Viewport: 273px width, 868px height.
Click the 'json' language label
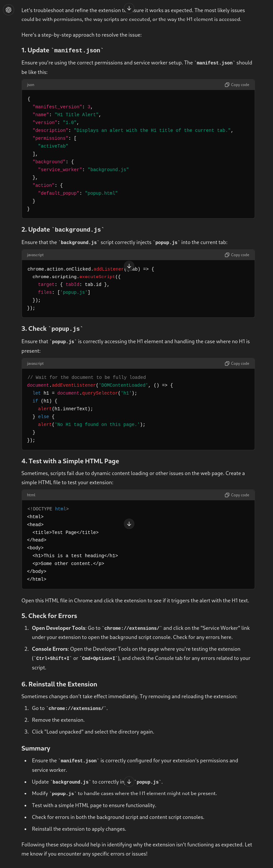click(x=30, y=85)
